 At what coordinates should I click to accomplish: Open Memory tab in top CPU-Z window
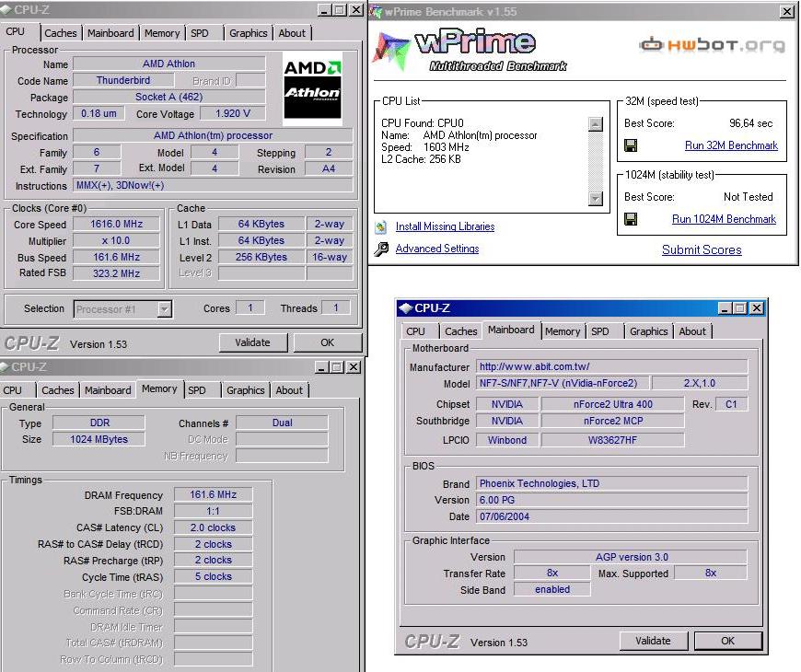[162, 33]
